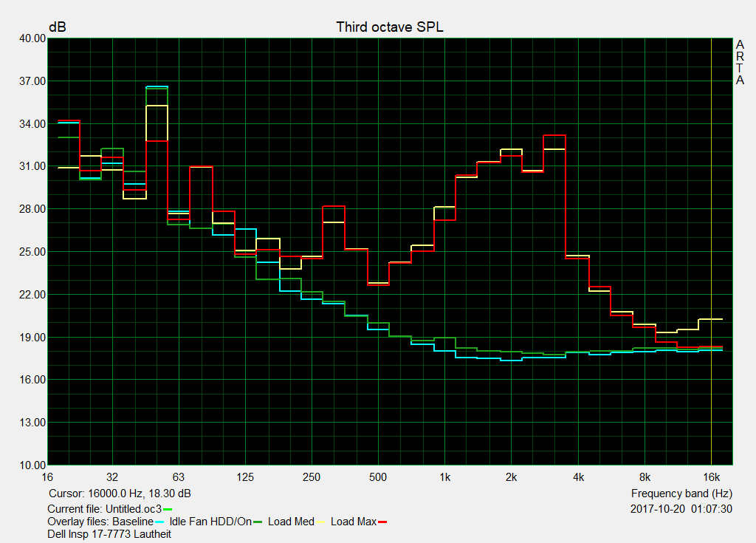The image size is (756, 543).
Task: Click the Load Med legend label
Action: pyautogui.click(x=291, y=522)
